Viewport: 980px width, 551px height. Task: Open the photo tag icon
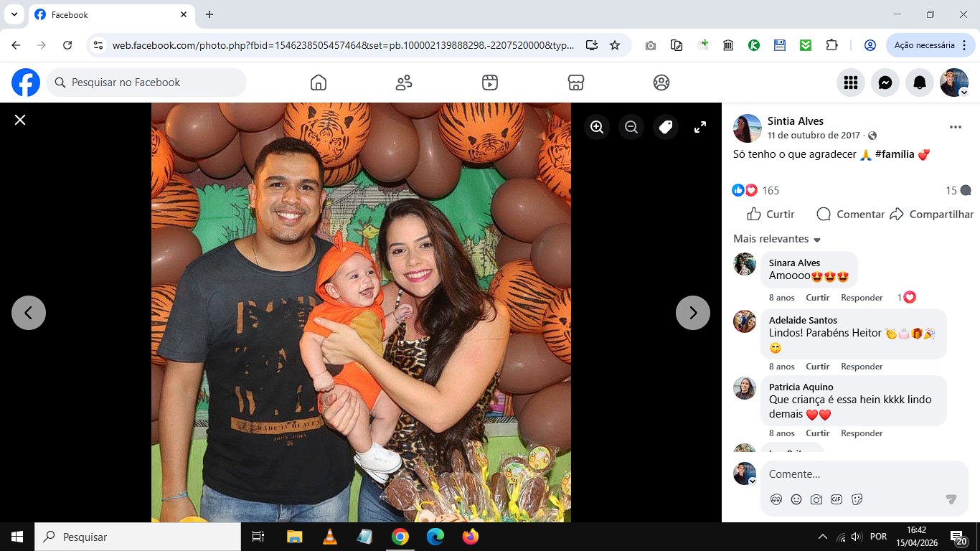[x=666, y=127]
